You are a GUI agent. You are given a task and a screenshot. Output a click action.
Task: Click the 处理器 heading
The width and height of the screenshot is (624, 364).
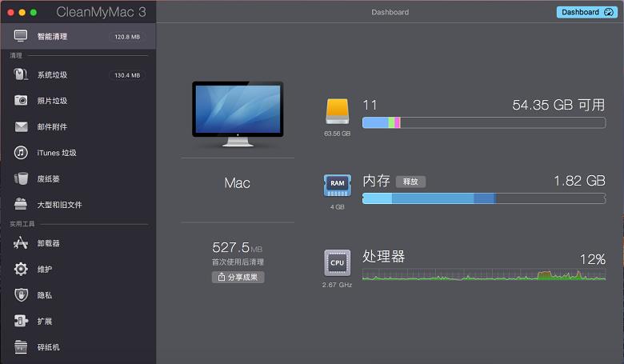(384, 257)
